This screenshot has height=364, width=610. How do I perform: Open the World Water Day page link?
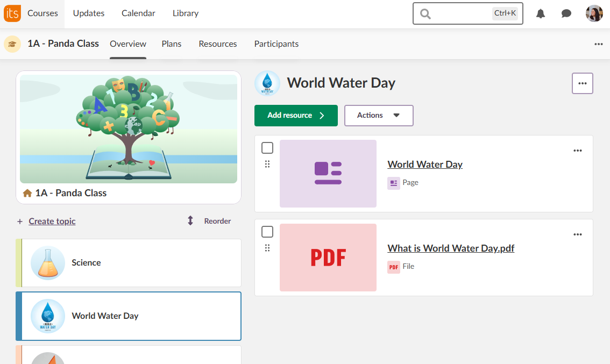[425, 165]
